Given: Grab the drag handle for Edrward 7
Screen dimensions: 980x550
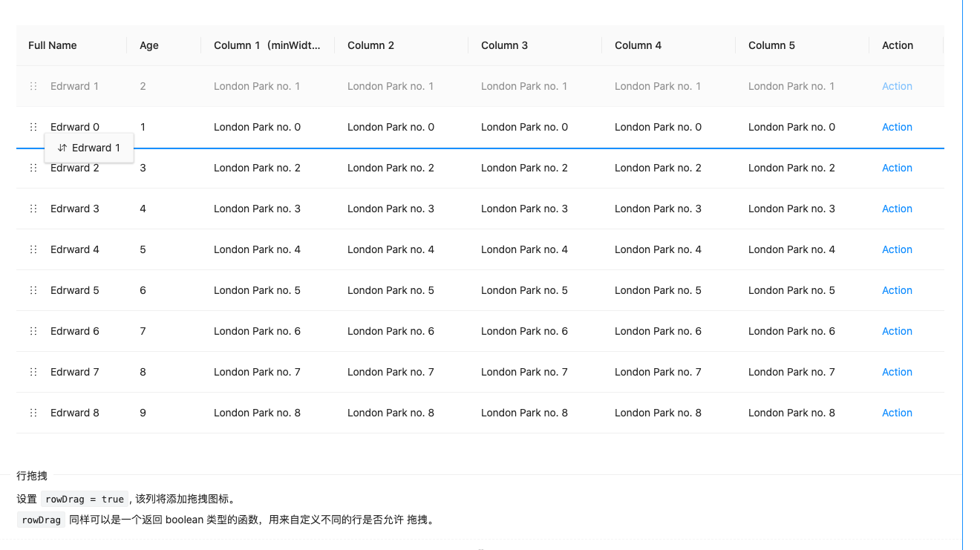Looking at the screenshot, I should [x=33, y=372].
